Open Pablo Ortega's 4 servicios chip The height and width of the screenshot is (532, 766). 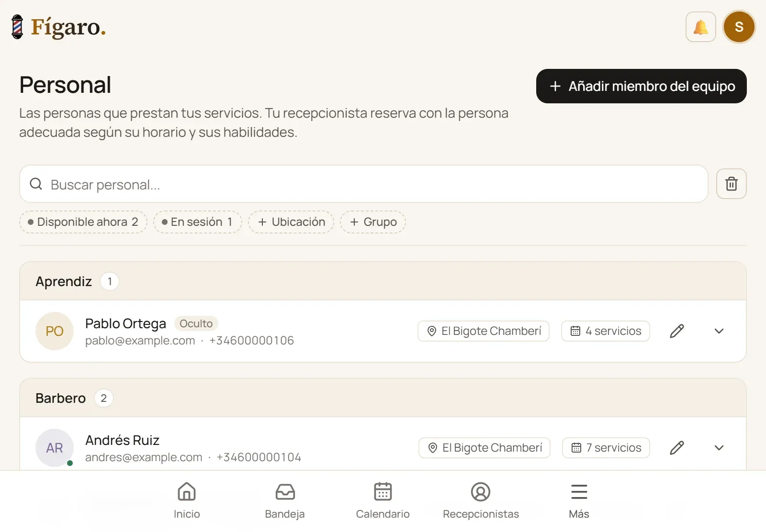pos(606,331)
